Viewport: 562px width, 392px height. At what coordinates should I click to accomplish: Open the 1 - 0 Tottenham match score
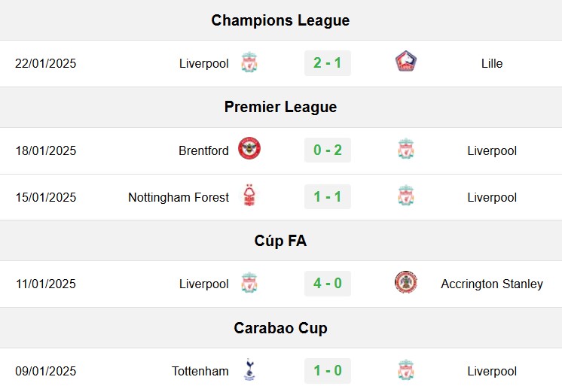click(328, 371)
